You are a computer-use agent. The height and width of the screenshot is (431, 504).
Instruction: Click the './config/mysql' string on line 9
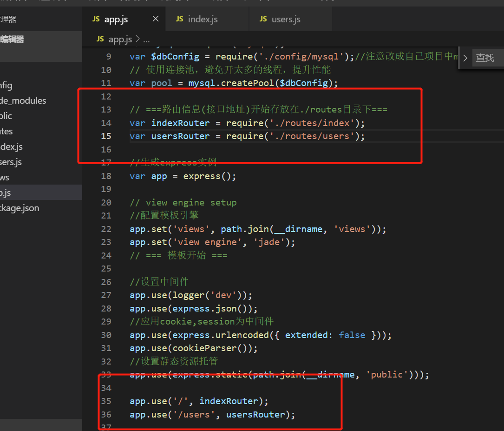pos(301,57)
